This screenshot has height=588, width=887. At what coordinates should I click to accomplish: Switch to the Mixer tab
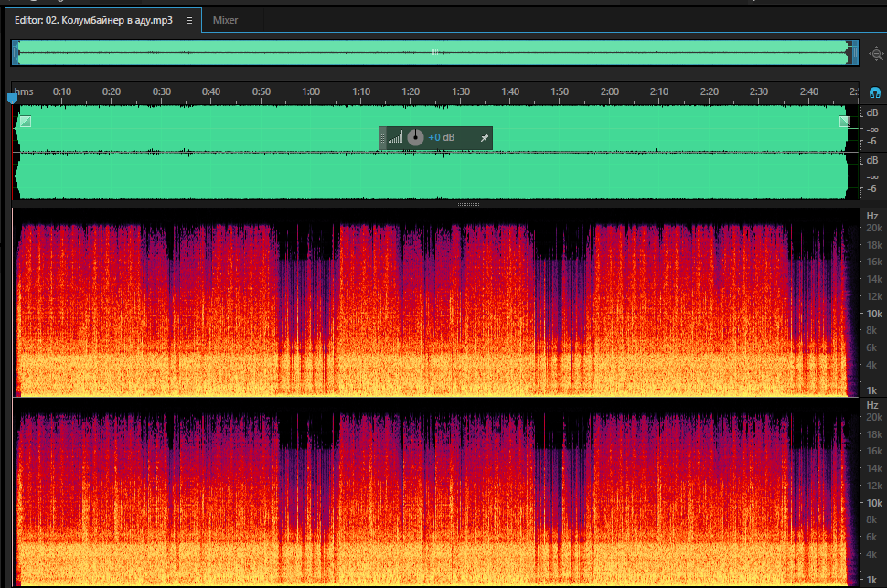[225, 20]
